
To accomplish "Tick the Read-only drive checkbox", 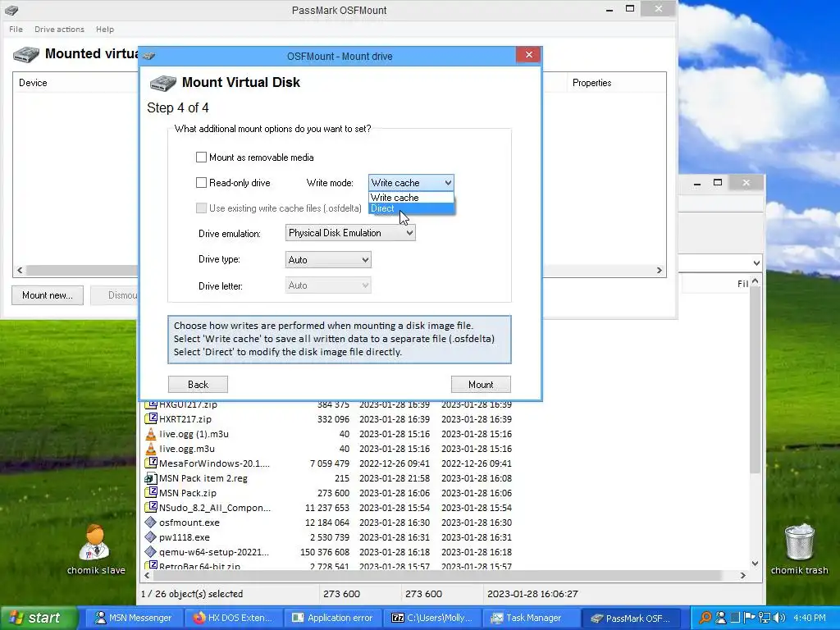I will pyautogui.click(x=202, y=183).
